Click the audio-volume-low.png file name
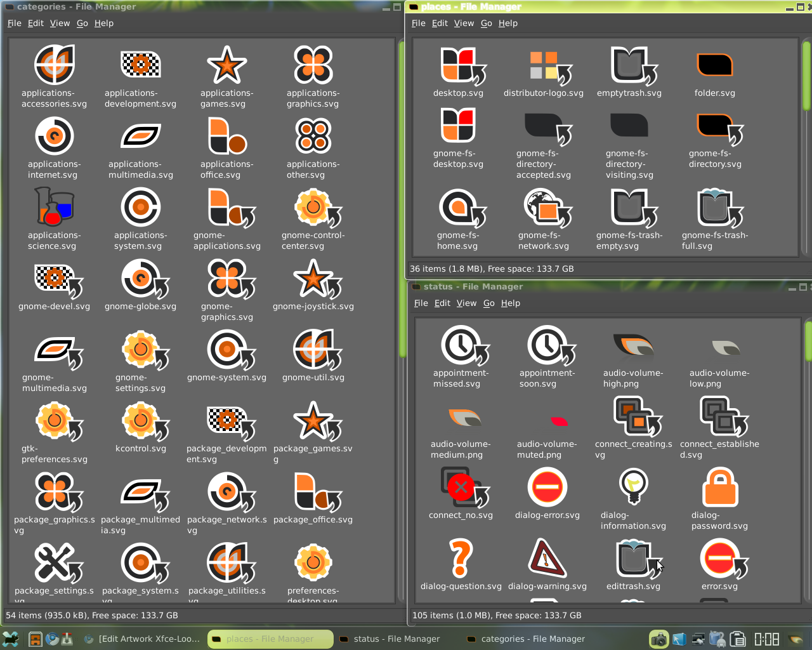Image resolution: width=812 pixels, height=650 pixels. pos(719,378)
